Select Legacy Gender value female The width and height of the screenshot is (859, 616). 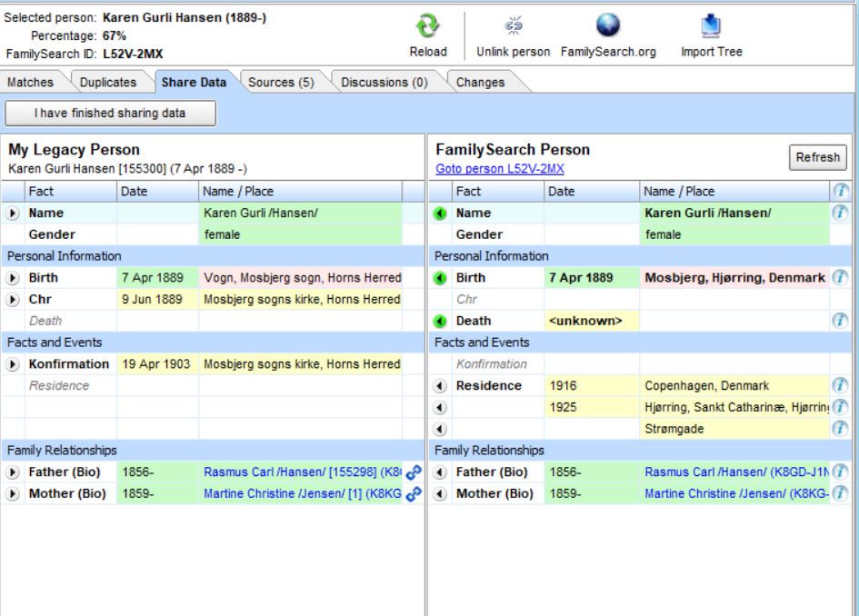[x=301, y=234]
